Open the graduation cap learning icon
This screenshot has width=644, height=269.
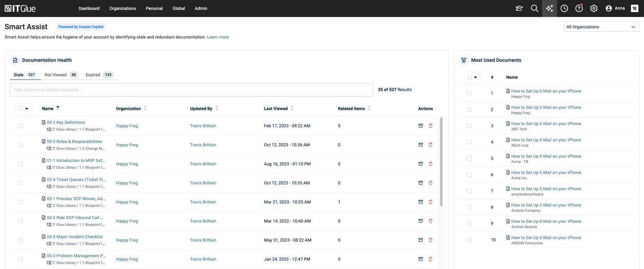click(x=519, y=9)
